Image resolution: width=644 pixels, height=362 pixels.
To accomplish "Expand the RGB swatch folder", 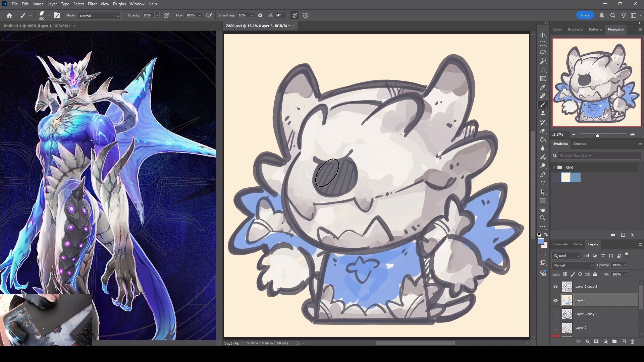I will [554, 167].
